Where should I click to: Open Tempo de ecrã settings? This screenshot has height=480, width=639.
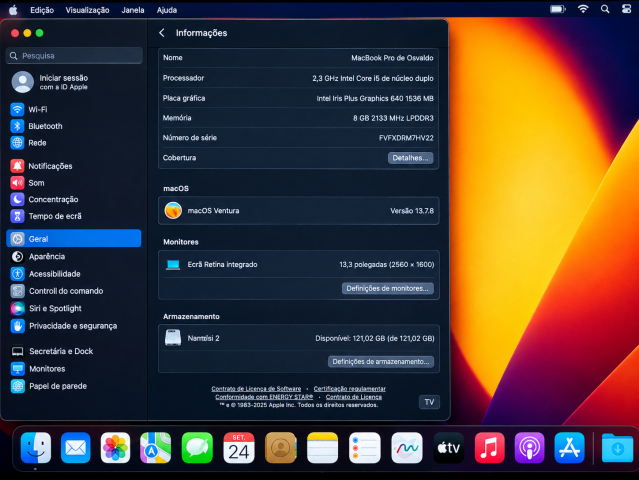click(x=74, y=216)
